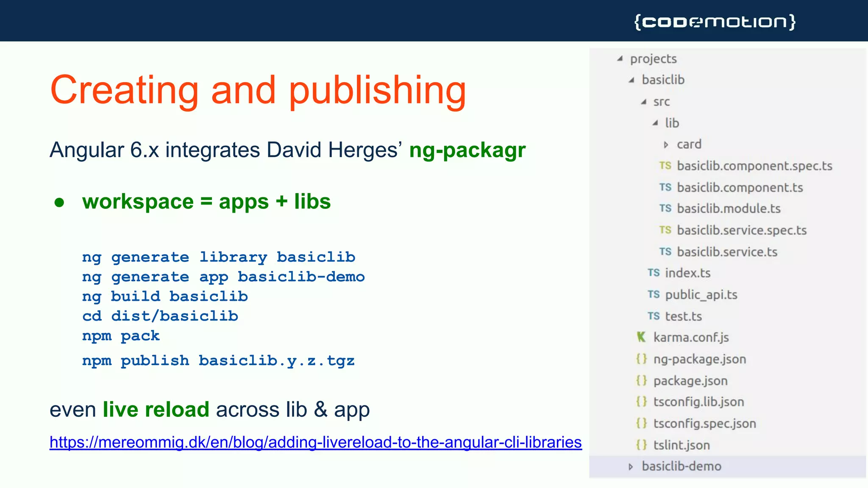
Task: Click the 'ng generate app basiclib-demo' command
Action: [223, 277]
